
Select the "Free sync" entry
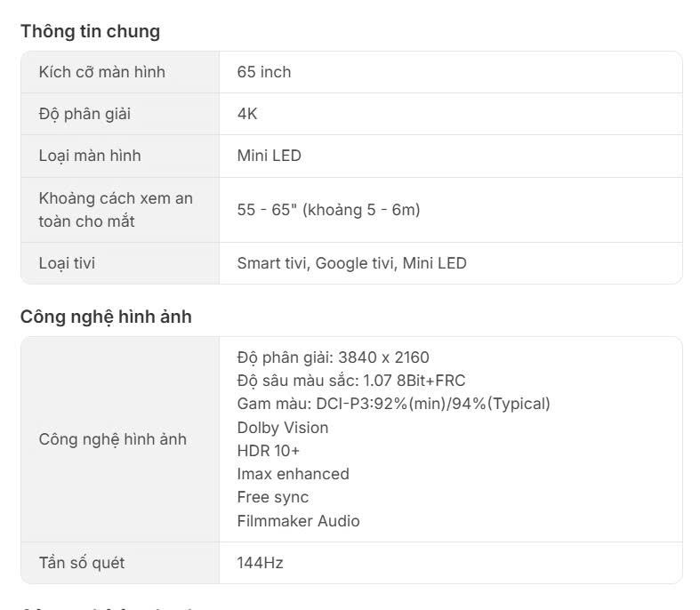(x=272, y=497)
